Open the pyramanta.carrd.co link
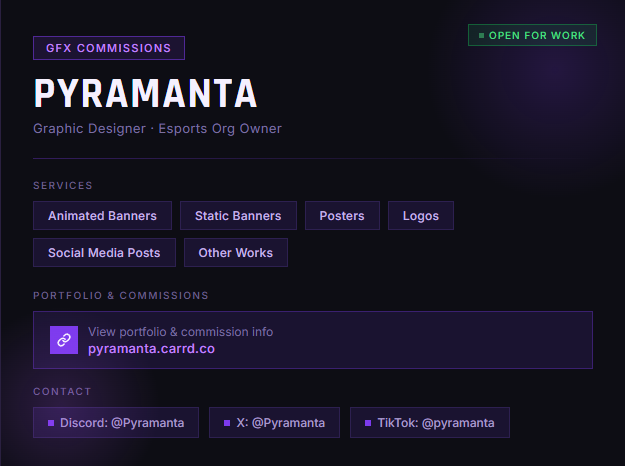This screenshot has height=466, width=625. [151, 349]
